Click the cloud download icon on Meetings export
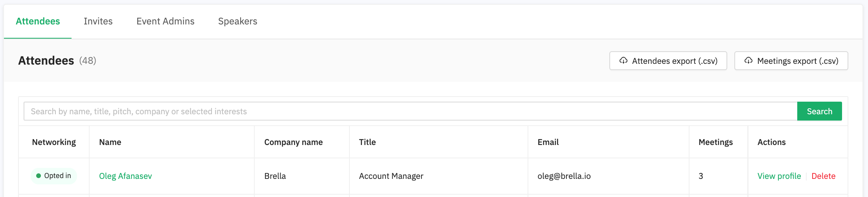 pos(748,61)
